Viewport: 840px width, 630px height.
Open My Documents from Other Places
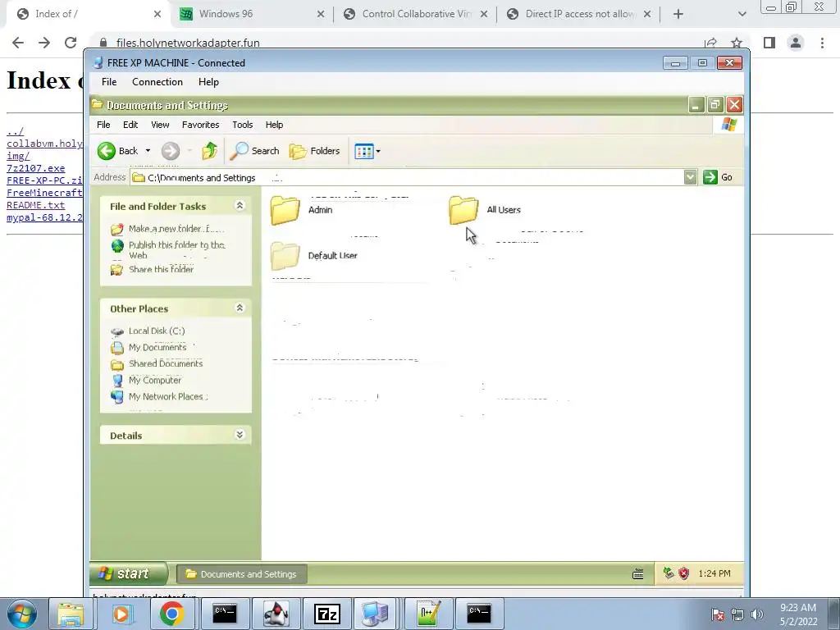tap(157, 348)
